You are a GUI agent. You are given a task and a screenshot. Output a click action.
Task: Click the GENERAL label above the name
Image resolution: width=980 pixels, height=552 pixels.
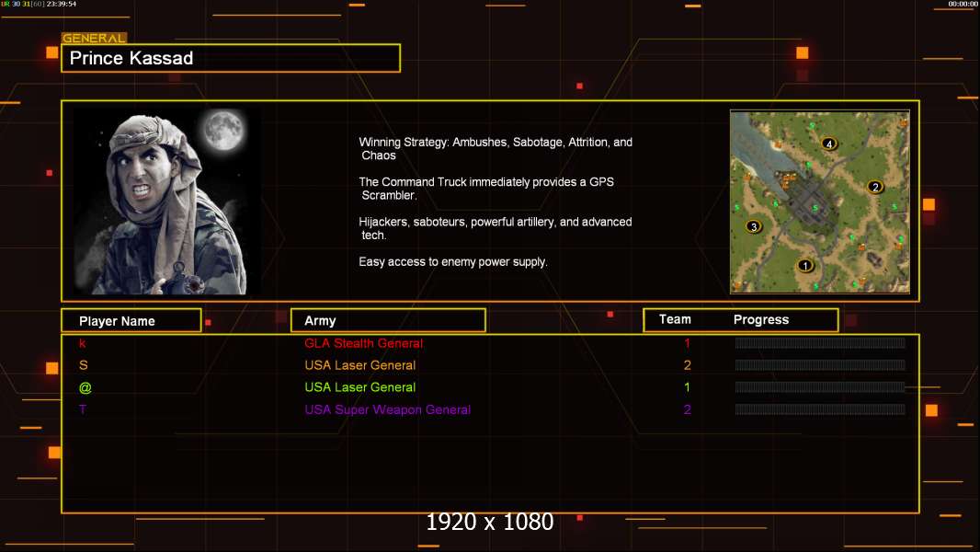[94, 38]
